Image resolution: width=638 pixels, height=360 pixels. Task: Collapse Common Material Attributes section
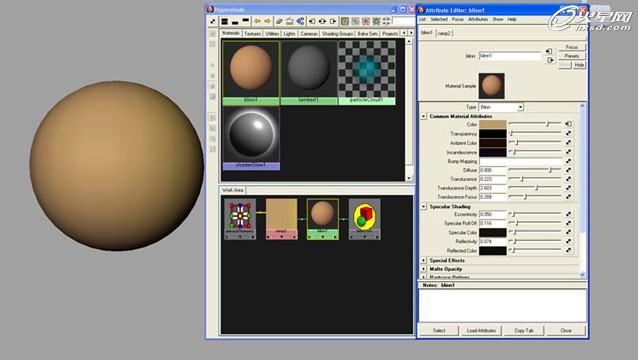point(423,116)
